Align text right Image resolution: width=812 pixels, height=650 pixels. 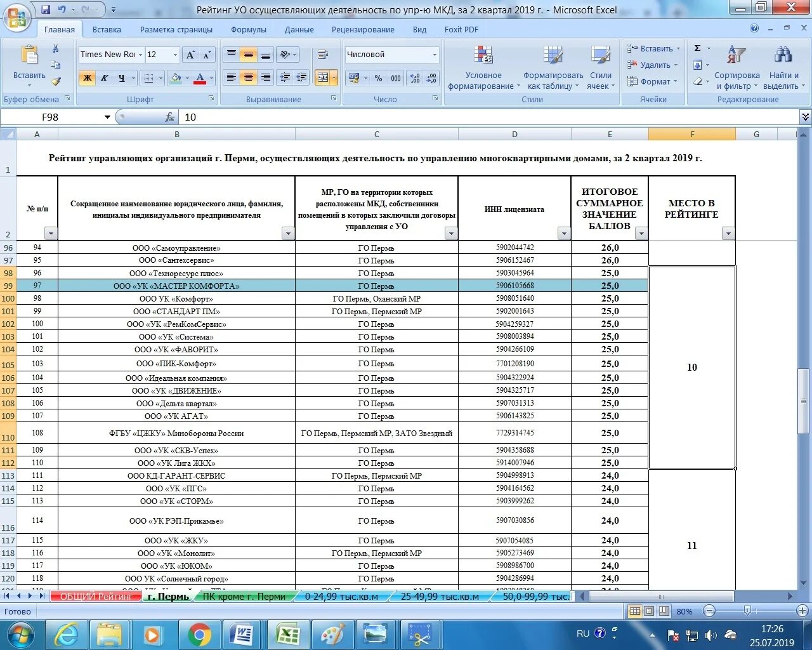(266, 77)
